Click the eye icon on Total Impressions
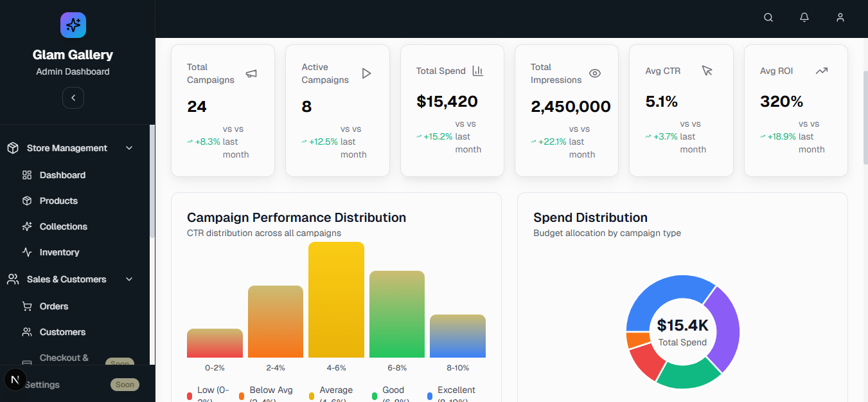The width and height of the screenshot is (868, 402). (595, 73)
